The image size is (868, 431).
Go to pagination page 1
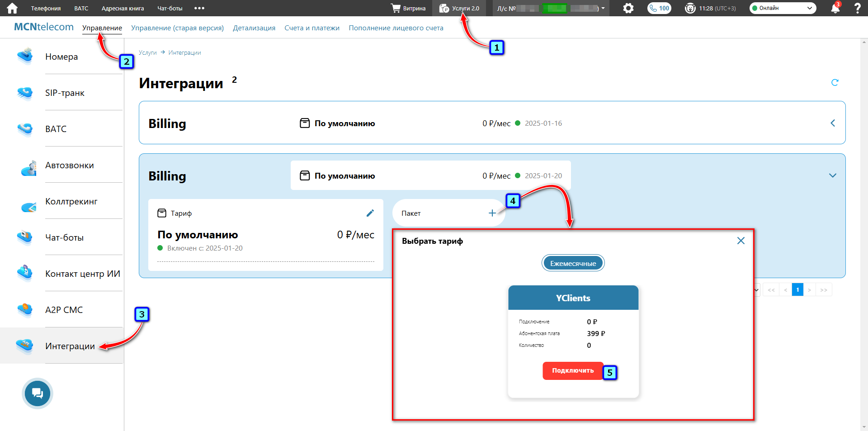point(797,290)
